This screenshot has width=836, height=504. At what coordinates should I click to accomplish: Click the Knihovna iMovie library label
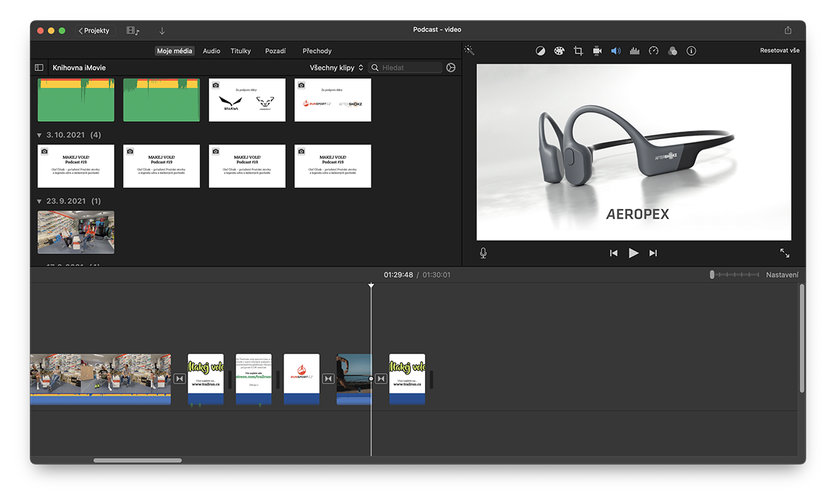pyautogui.click(x=79, y=68)
